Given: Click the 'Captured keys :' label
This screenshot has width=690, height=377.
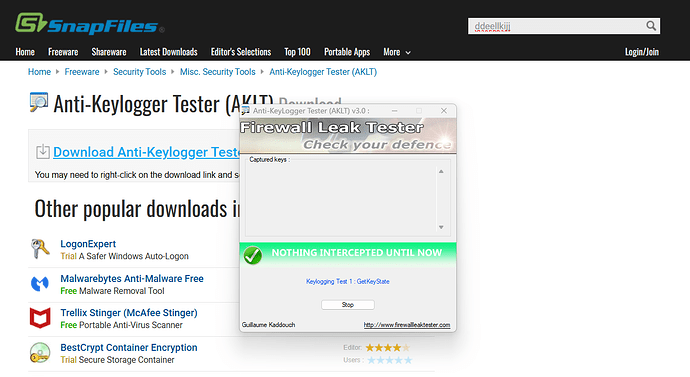Looking at the screenshot, I should (269, 160).
